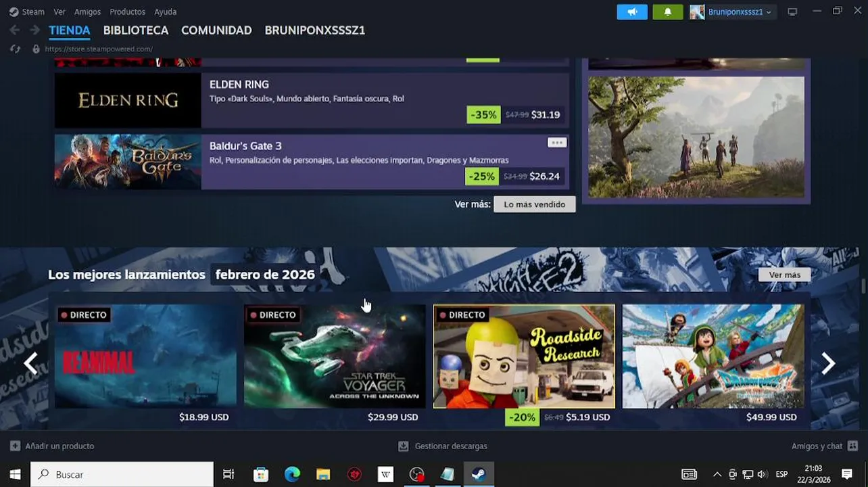Click the Bruniponxsssz1 profile avatar
Image resolution: width=868 pixels, height=487 pixels.
click(697, 12)
